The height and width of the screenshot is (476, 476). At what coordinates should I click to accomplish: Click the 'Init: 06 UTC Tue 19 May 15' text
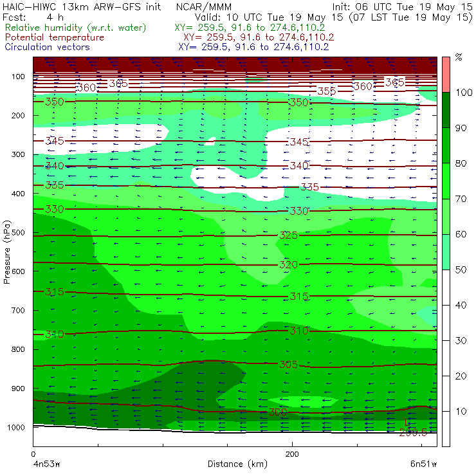pos(402,6)
